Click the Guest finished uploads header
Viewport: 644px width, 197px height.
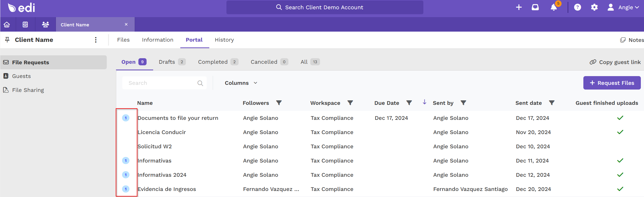(x=607, y=103)
